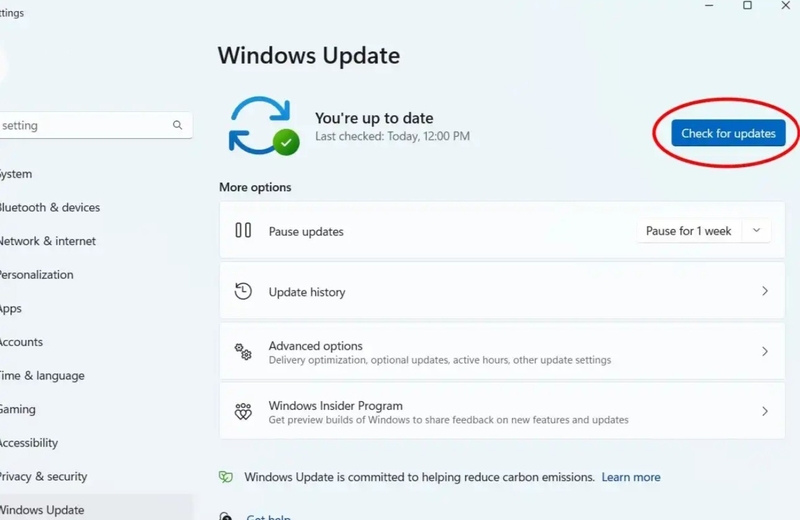800x520 pixels.
Task: Click the search magnifier icon
Action: click(x=177, y=125)
